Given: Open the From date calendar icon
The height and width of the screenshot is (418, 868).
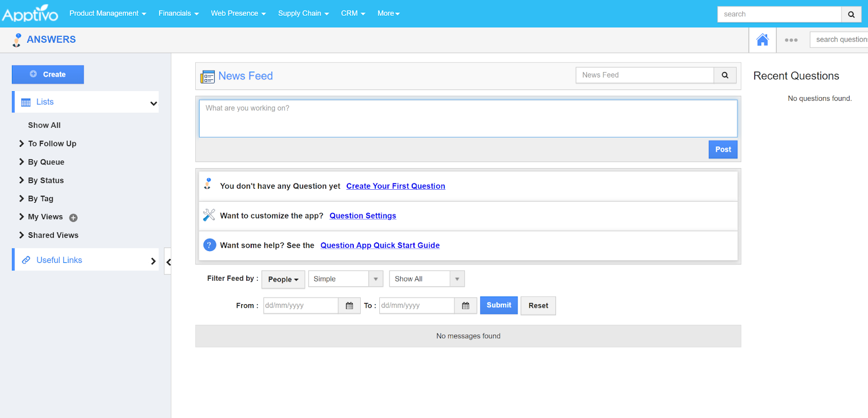Looking at the screenshot, I should pos(349,306).
